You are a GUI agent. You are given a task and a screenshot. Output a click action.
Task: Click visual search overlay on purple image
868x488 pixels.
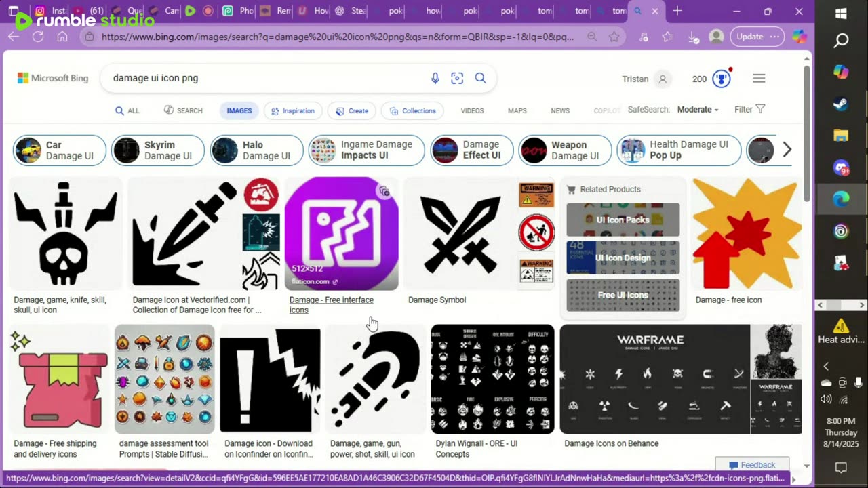tap(384, 191)
